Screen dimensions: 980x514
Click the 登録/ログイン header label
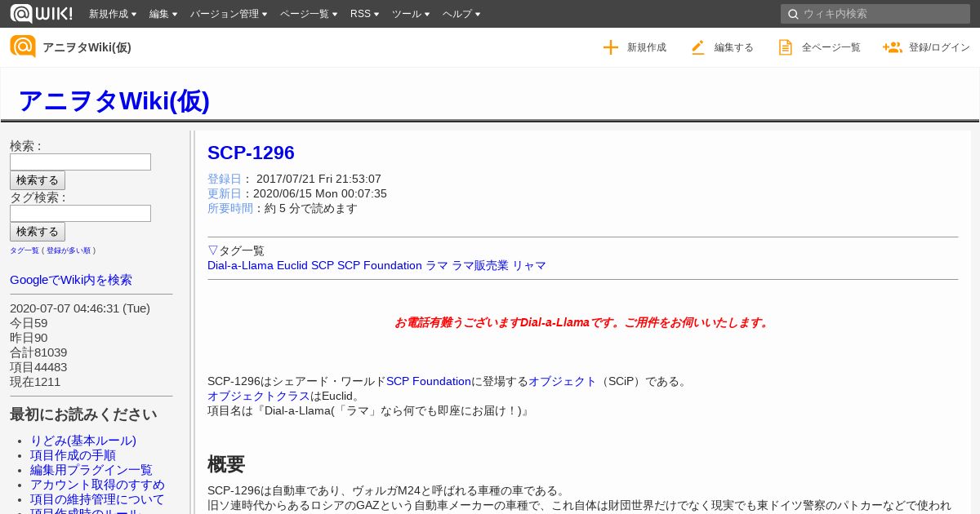(x=939, y=47)
